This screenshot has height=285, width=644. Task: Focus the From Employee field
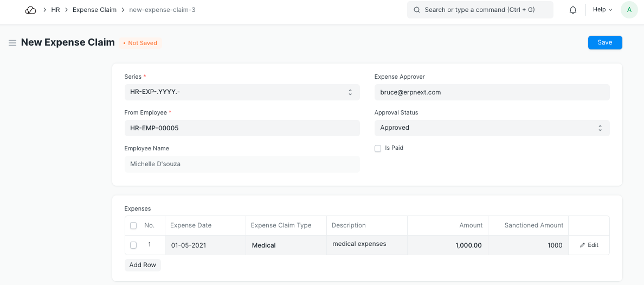242,128
